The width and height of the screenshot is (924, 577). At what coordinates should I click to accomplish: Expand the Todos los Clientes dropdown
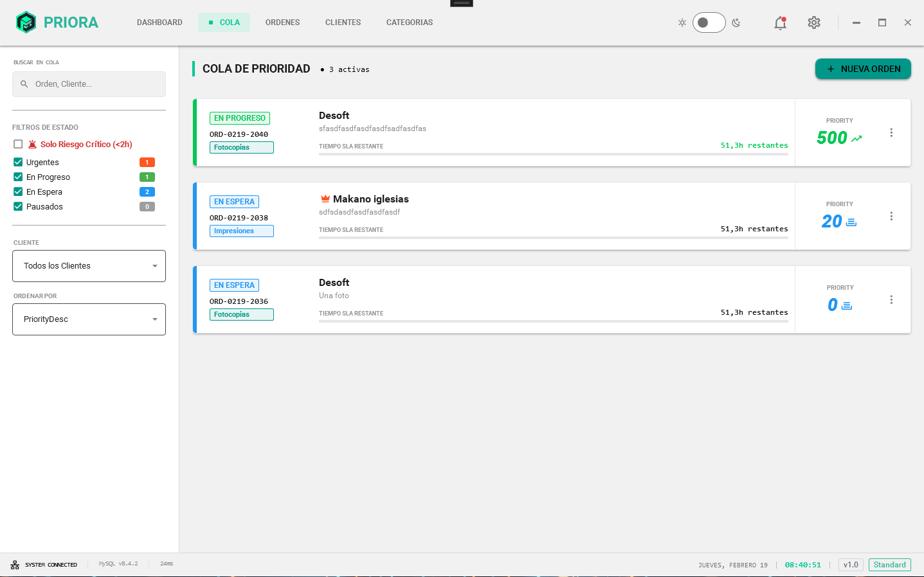[x=89, y=266]
